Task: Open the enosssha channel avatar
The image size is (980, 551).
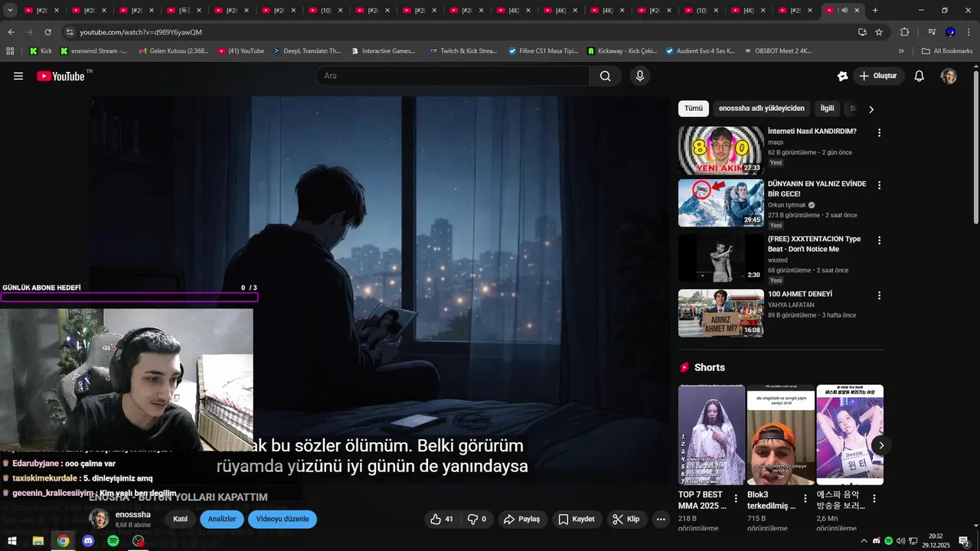Action: [x=100, y=519]
